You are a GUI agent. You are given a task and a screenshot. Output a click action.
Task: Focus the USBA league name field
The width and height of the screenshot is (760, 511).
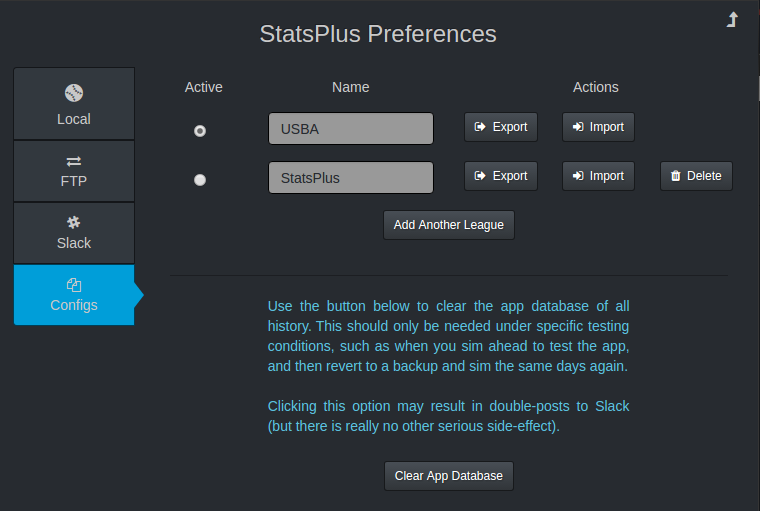click(x=350, y=129)
